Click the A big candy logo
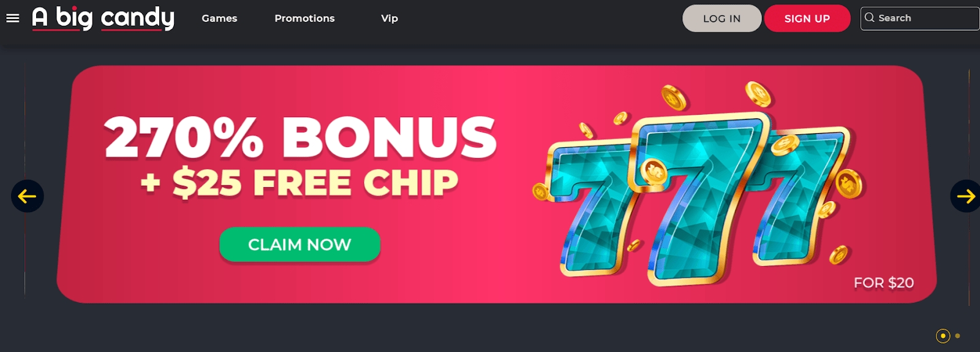This screenshot has width=980, height=352. [103, 18]
